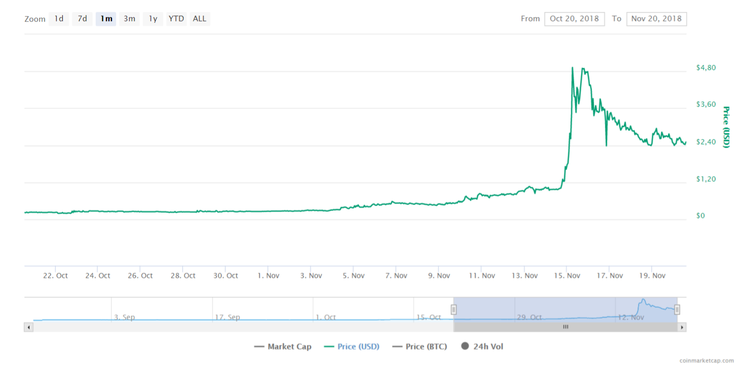Viewport: 750px width, 370px height.
Task: Click the 30. Oct date label
Action: [225, 276]
